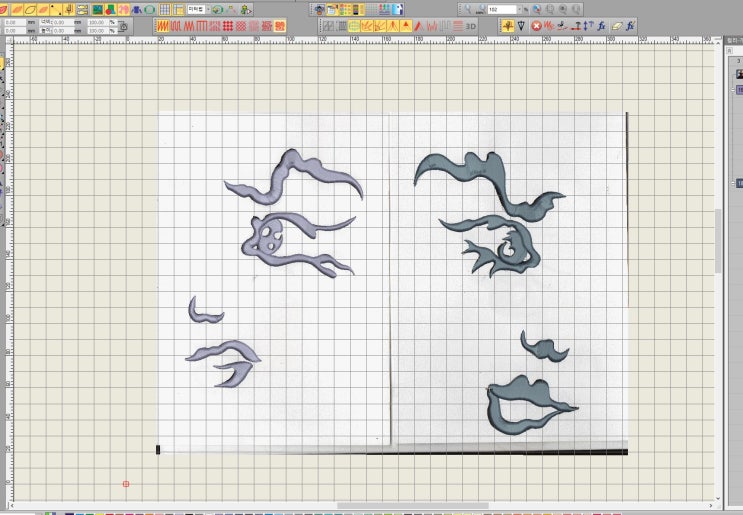Toggle the yellow window panel icon
The height and width of the screenshot is (515, 743).
(x=332, y=9)
